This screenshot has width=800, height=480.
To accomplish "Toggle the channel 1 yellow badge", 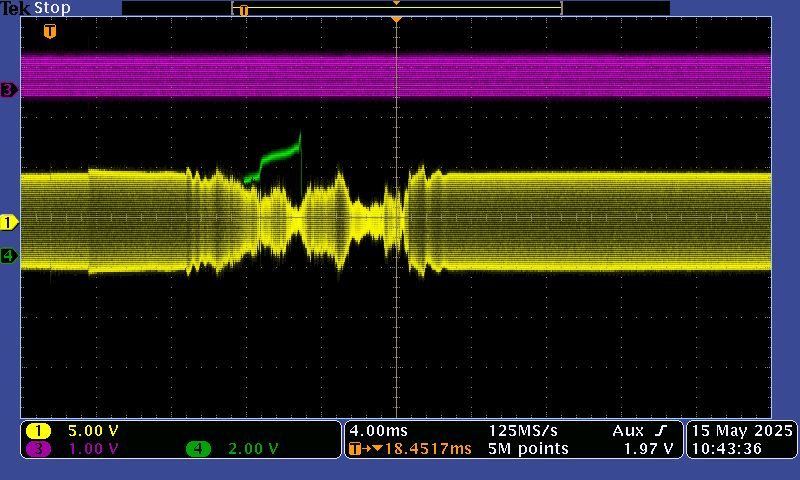I will (38, 430).
